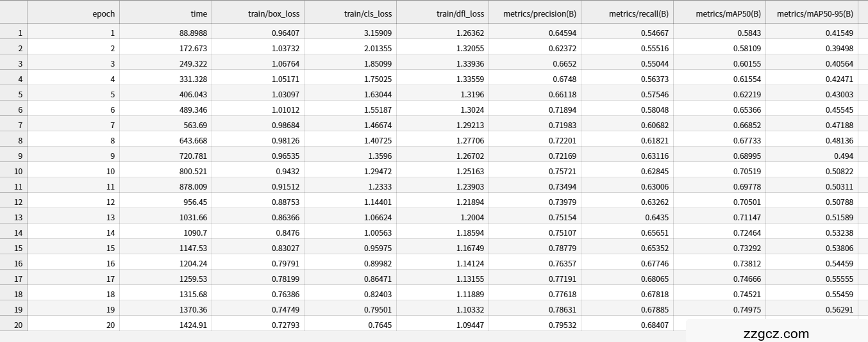Image resolution: width=868 pixels, height=342 pixels.
Task: Select row header number 20
Action: tap(13, 325)
